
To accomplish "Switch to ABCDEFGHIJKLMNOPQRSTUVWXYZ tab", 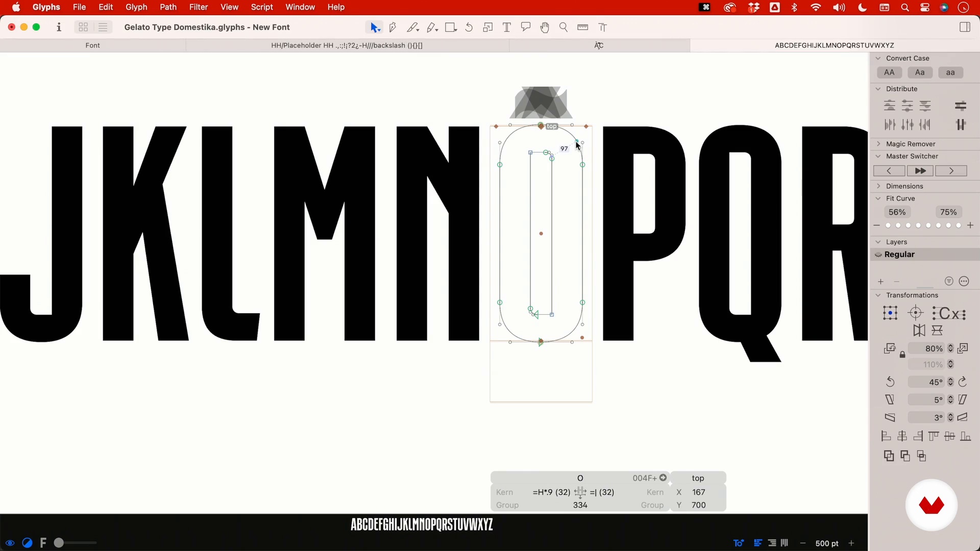I will 834,45.
